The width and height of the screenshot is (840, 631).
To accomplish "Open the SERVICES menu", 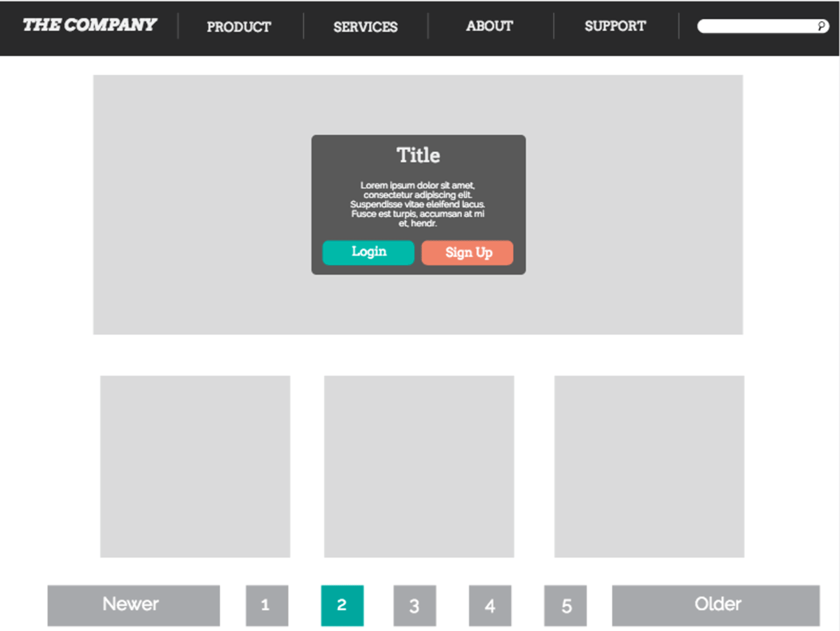I will (365, 27).
